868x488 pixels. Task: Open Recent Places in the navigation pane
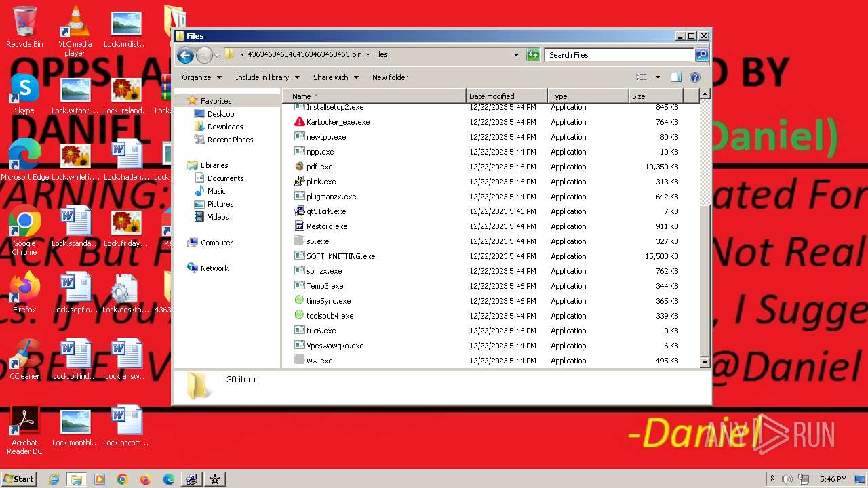pos(231,140)
